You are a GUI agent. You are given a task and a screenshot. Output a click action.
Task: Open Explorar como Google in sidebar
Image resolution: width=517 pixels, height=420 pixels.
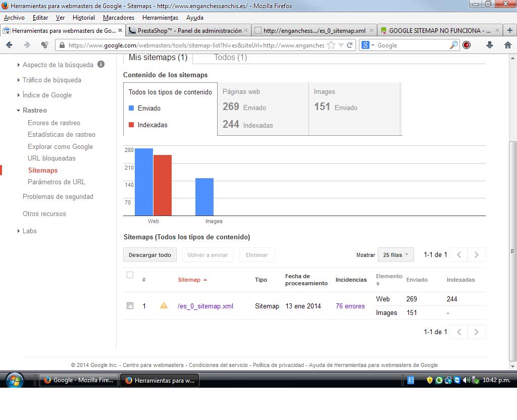click(60, 146)
